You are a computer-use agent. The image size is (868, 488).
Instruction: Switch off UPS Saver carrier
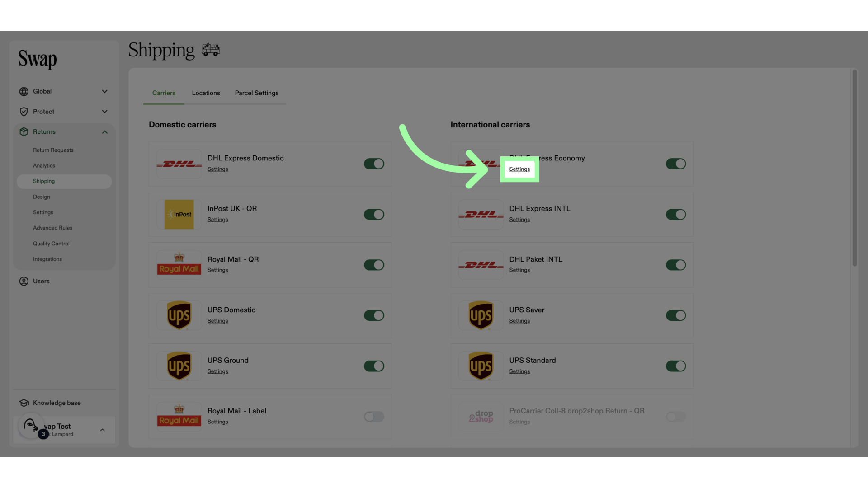pyautogui.click(x=676, y=315)
